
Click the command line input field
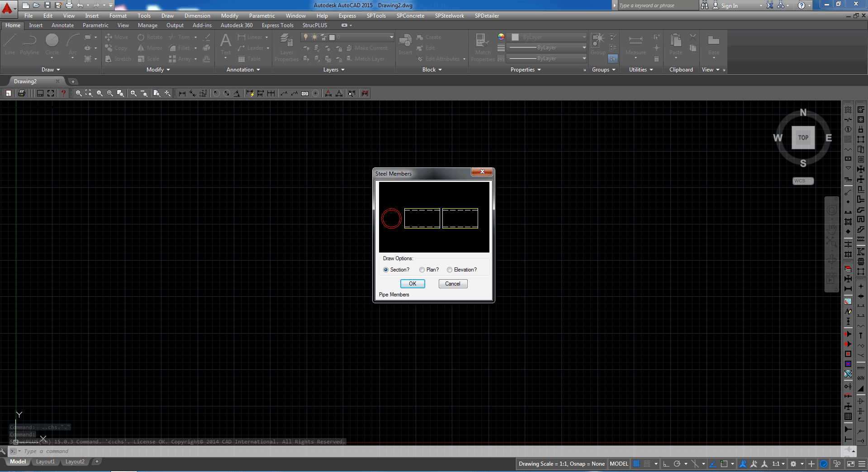181,451
